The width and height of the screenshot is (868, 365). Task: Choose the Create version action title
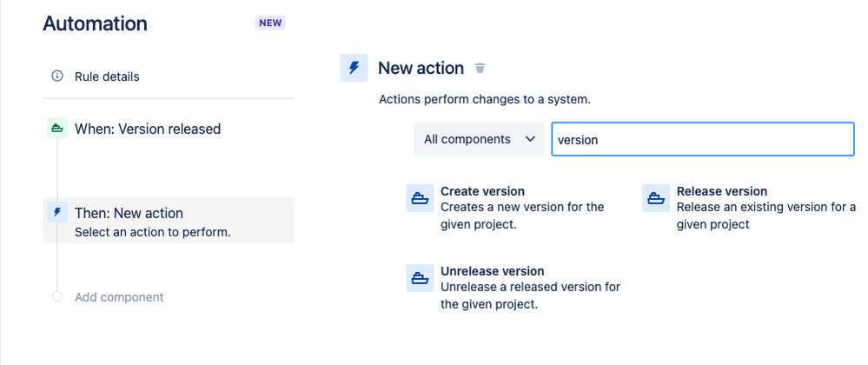tap(482, 191)
